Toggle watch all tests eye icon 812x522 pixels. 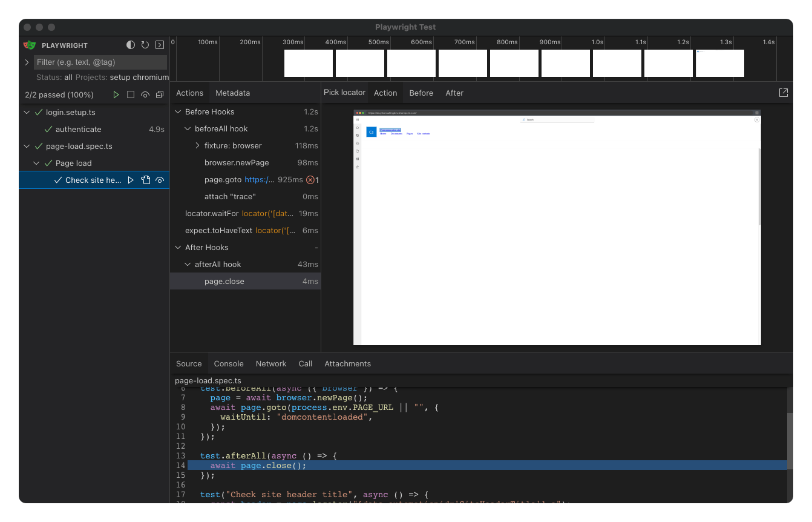click(x=145, y=95)
